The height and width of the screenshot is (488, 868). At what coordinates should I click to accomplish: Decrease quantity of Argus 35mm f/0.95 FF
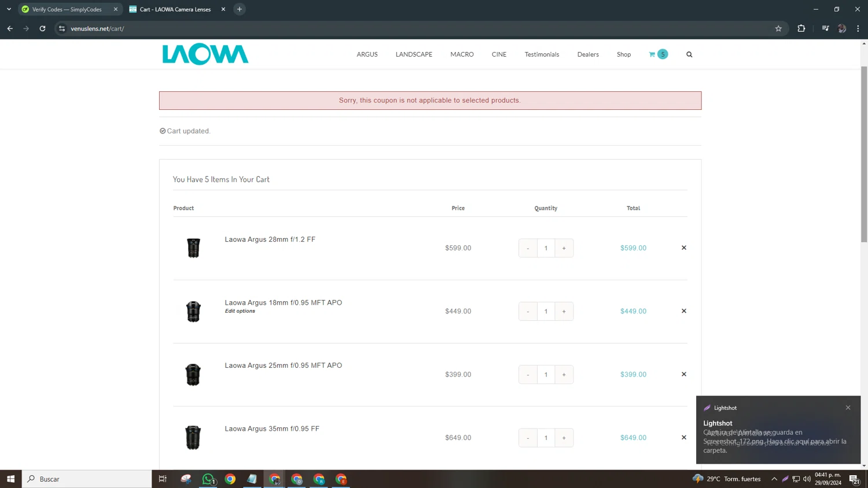point(528,438)
